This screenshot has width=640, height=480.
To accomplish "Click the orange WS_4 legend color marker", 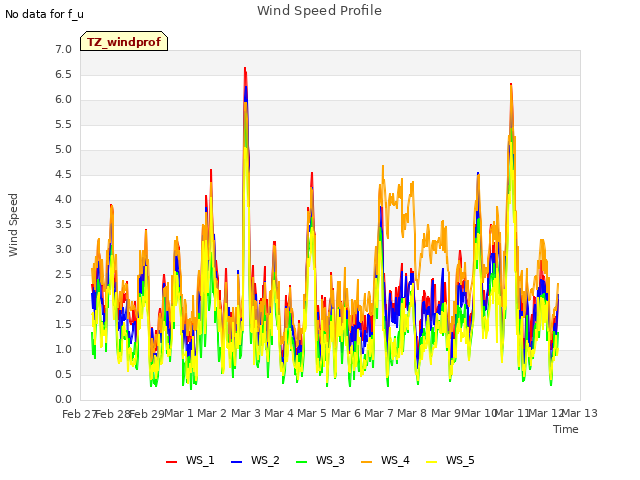I will (x=367, y=462).
